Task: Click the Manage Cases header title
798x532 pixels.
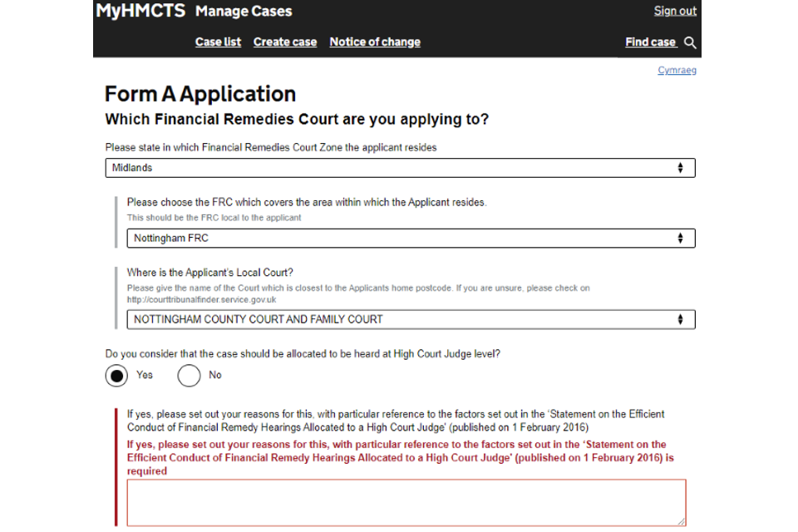Action: point(244,12)
